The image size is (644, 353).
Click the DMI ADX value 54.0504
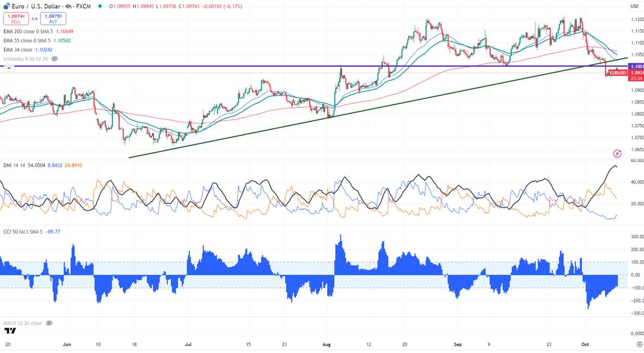click(36, 165)
